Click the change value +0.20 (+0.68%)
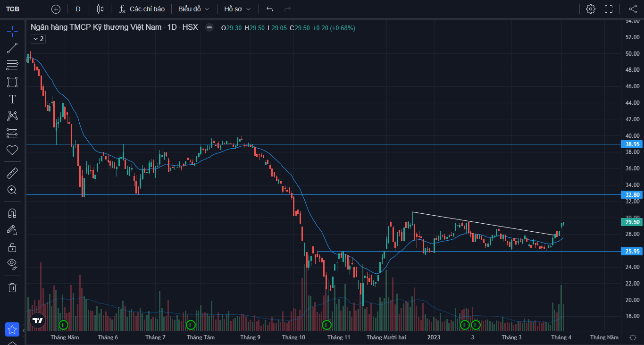The height and width of the screenshot is (345, 644). coord(334,28)
